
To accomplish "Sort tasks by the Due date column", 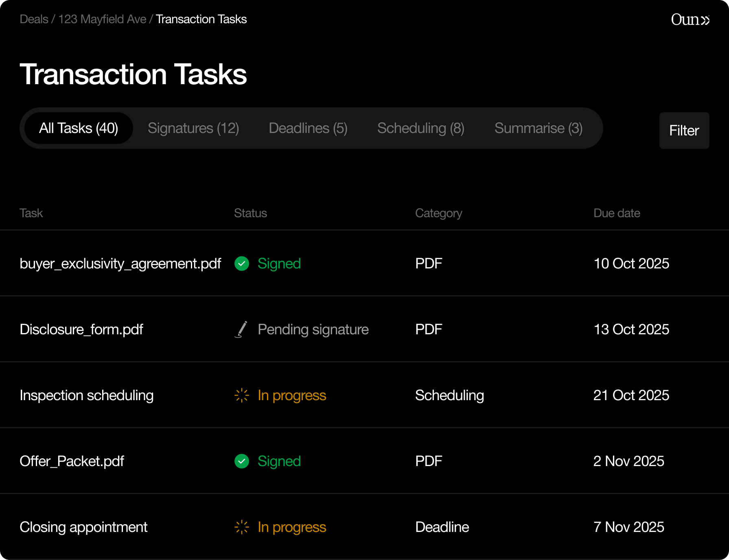I will 617,213.
